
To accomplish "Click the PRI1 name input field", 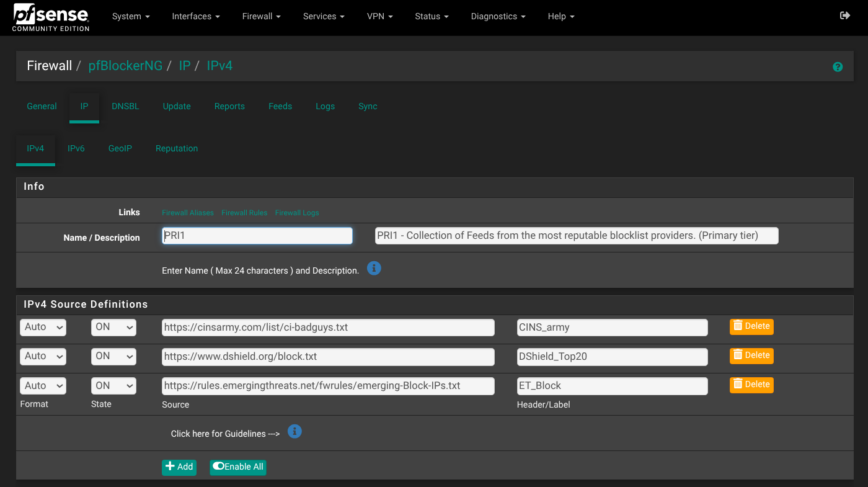I will 257,236.
